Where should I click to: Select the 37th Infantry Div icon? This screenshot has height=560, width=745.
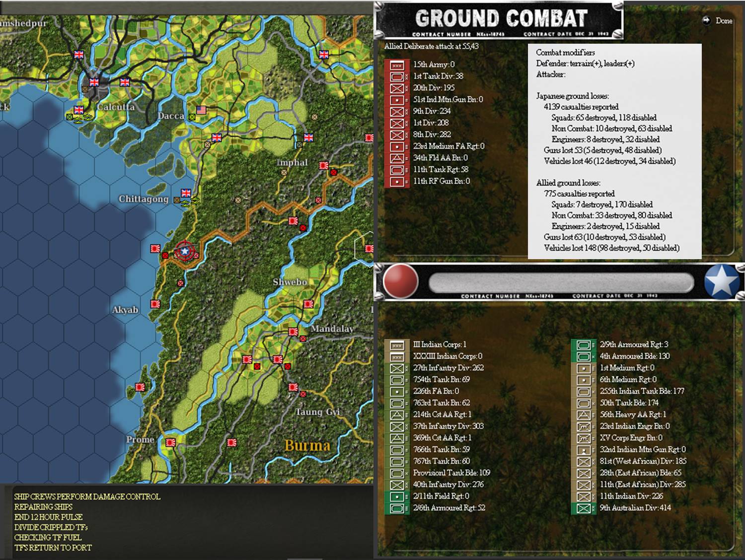397,426
